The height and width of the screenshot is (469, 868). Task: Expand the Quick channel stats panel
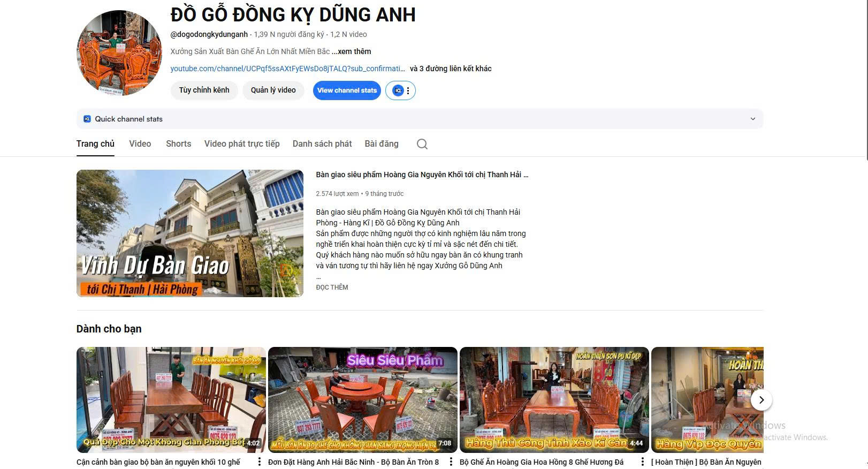point(752,119)
